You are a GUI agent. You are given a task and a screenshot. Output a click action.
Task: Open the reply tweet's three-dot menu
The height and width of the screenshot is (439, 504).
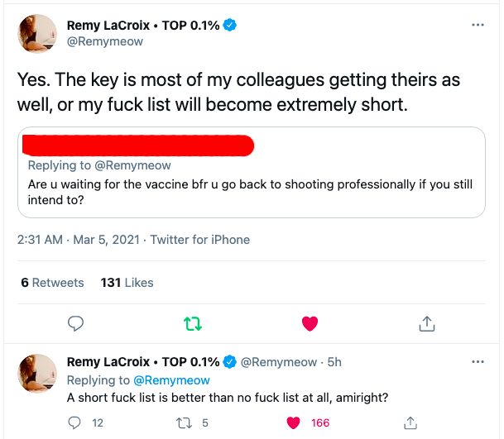point(478,362)
